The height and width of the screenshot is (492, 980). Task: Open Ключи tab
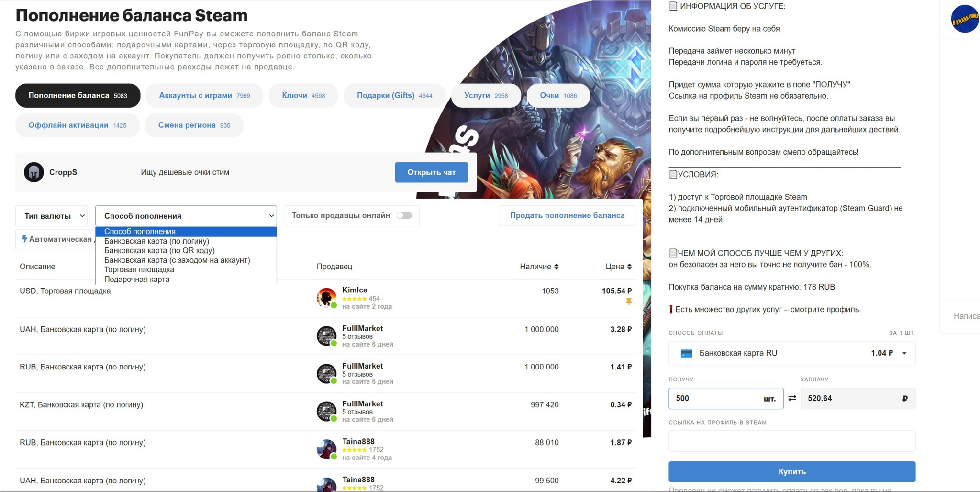(x=303, y=96)
